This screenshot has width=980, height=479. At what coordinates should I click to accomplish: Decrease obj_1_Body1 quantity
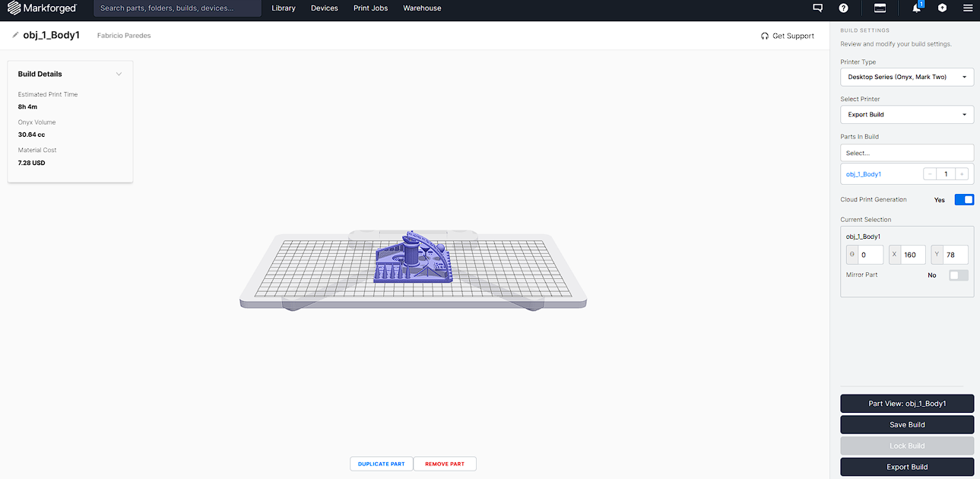pos(930,174)
